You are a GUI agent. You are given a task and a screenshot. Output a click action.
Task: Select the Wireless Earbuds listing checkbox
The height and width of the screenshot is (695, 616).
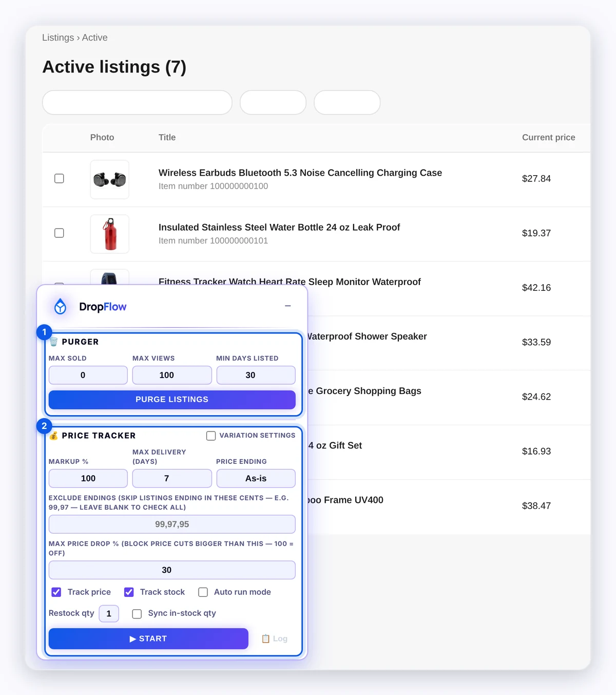[x=59, y=178]
